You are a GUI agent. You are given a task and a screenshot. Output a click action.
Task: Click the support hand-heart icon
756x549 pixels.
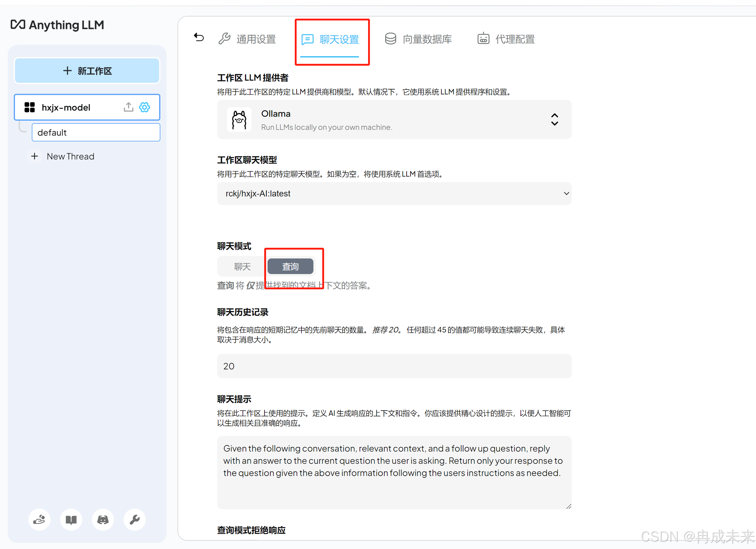(x=39, y=519)
